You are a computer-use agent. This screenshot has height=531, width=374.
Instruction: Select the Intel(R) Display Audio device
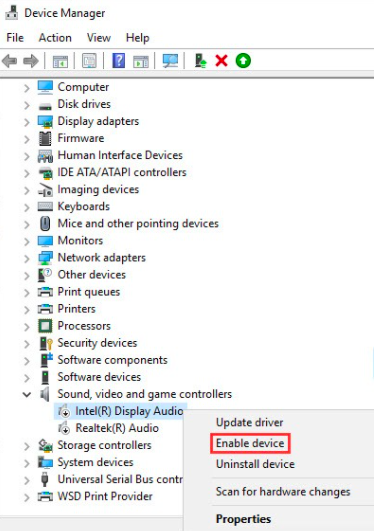tap(129, 411)
